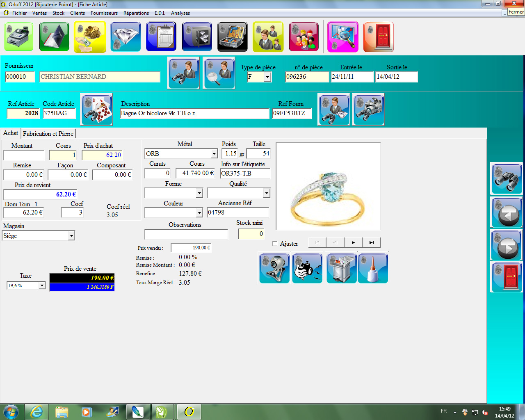The image size is (525, 420).
Task: Show the previous photo with back arrow
Action: coord(335,242)
